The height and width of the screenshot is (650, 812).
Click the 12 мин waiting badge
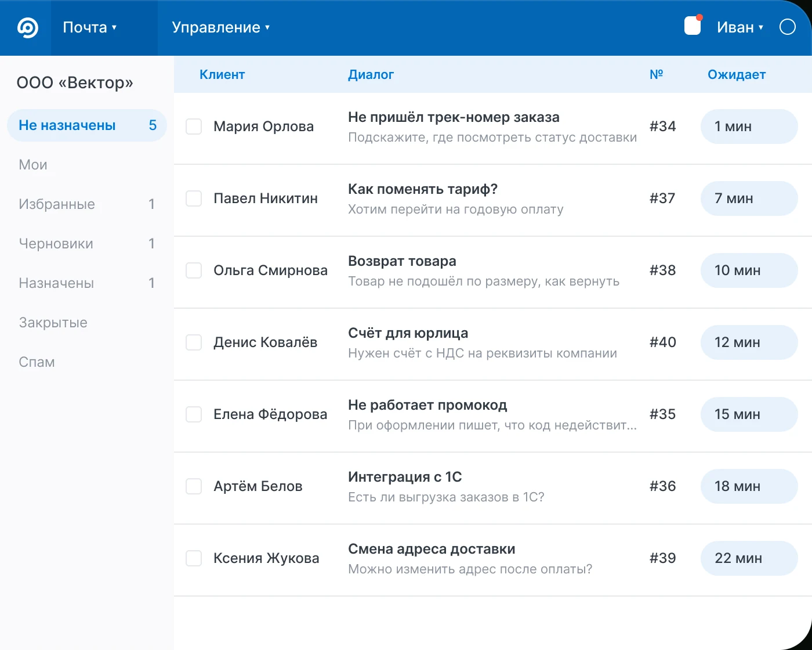click(x=749, y=342)
